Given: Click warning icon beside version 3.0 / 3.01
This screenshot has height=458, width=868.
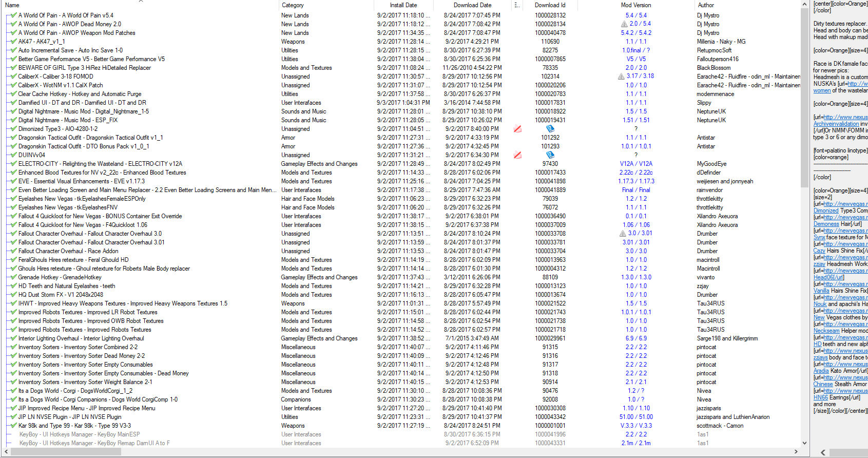Looking at the screenshot, I should (623, 234).
